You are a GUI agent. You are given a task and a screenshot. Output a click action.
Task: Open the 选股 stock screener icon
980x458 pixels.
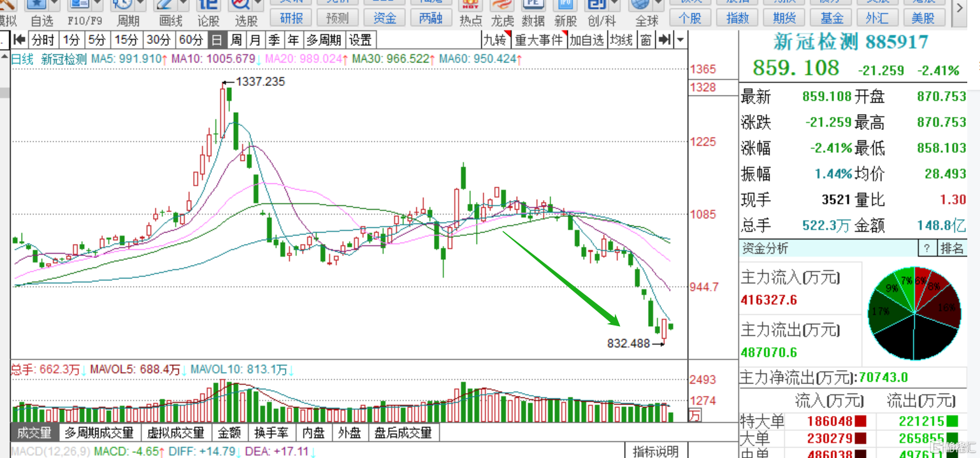click(241, 4)
